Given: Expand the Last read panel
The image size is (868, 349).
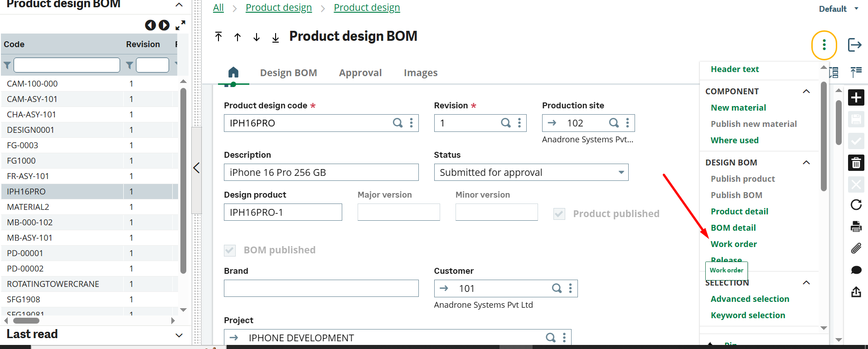Looking at the screenshot, I should 179,335.
